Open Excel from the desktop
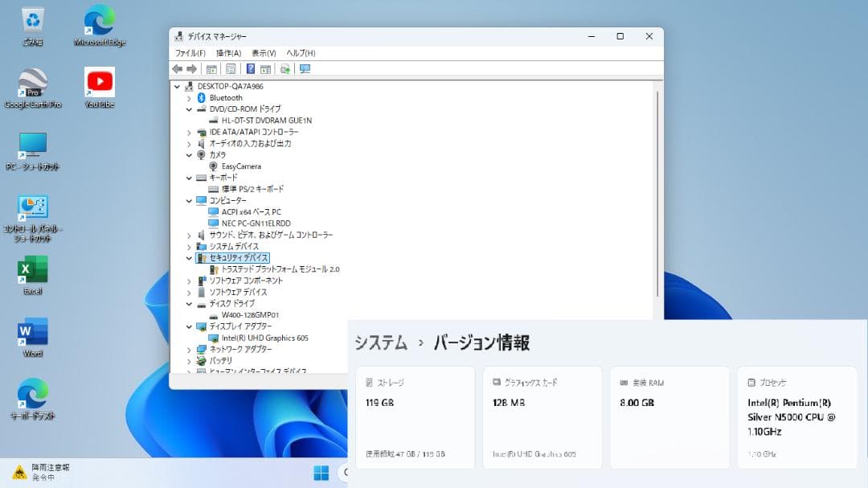Viewport: 868px width, 488px height. (x=31, y=269)
